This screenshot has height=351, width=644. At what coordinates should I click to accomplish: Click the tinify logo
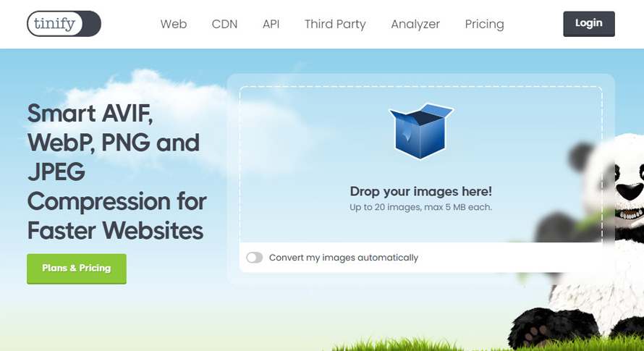point(64,24)
